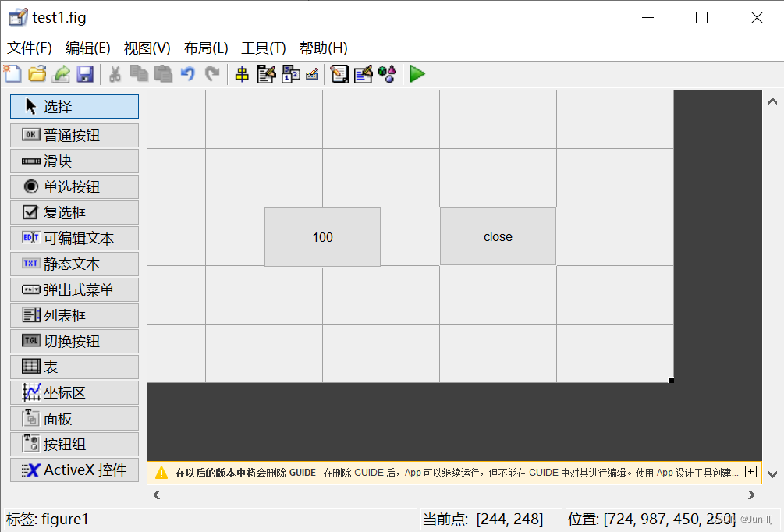Viewport: 784px width, 532px height.
Task: Open the Align Objects tool
Action: [x=242, y=74]
